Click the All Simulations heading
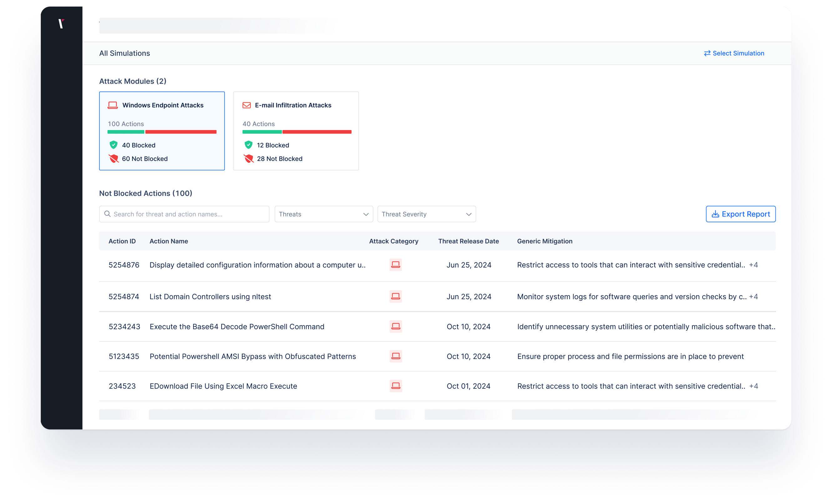Screen dimensions: 832x504 124,53
